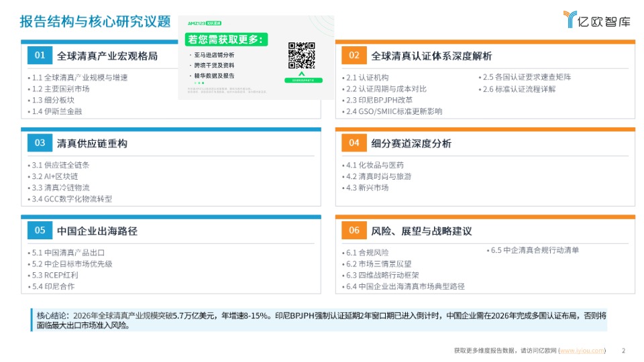Select item '3.1 供应链全链条'
The image size is (644, 362).
(x=60, y=165)
